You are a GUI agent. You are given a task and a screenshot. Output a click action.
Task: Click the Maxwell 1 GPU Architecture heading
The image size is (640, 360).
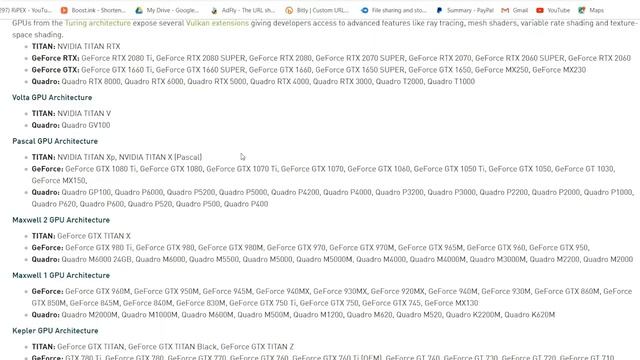[61, 276]
